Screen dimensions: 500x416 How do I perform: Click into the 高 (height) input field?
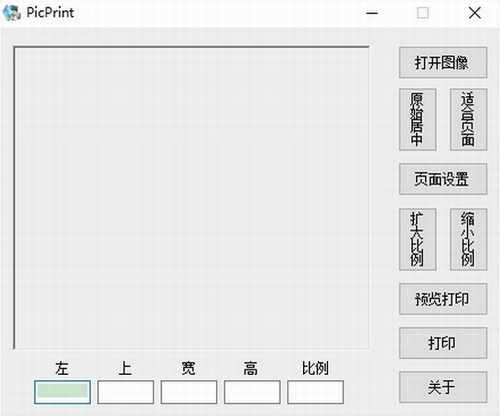(x=252, y=392)
